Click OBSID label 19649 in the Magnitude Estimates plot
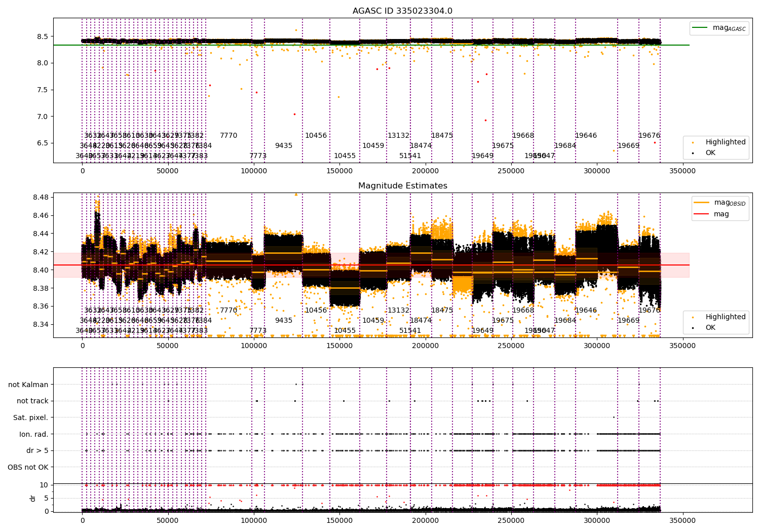The height and width of the screenshot is (532, 760). (483, 331)
